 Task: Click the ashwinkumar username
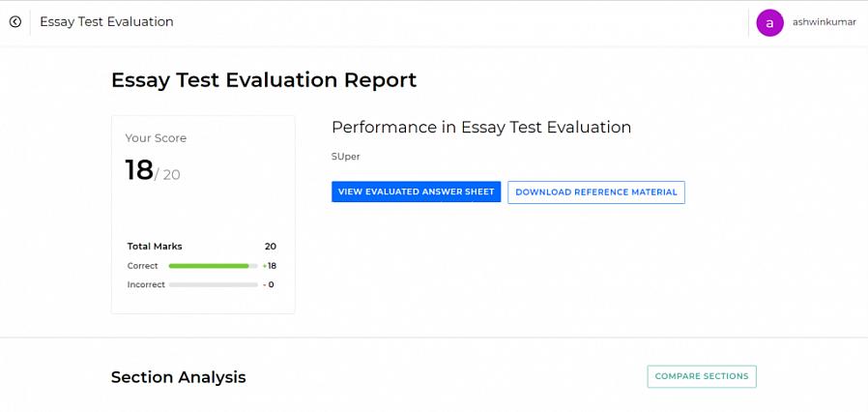[x=824, y=22]
